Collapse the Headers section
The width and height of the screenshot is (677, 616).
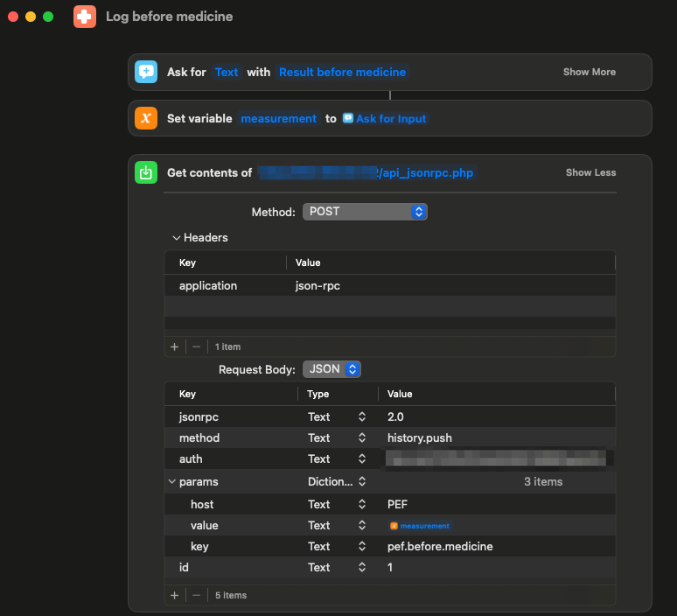tap(176, 237)
